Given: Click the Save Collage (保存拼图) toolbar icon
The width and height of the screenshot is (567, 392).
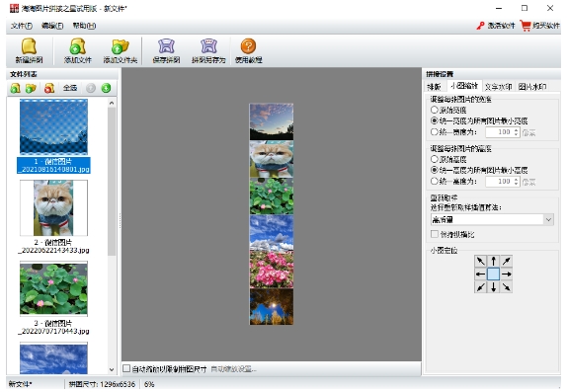Looking at the screenshot, I should (166, 46).
